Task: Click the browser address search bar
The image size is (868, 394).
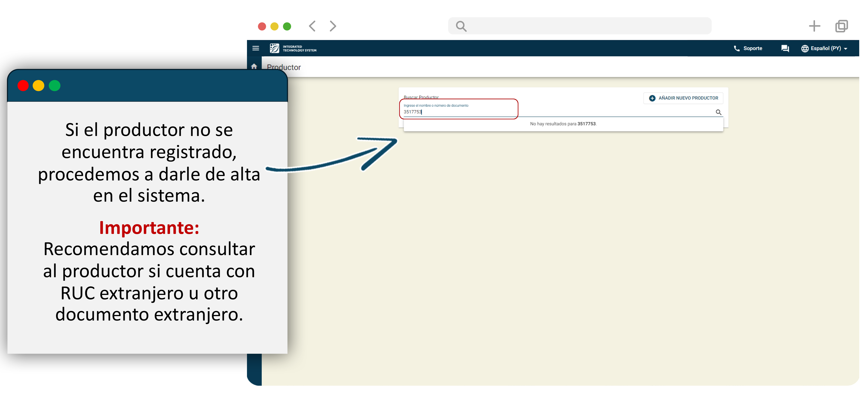Action: (580, 26)
